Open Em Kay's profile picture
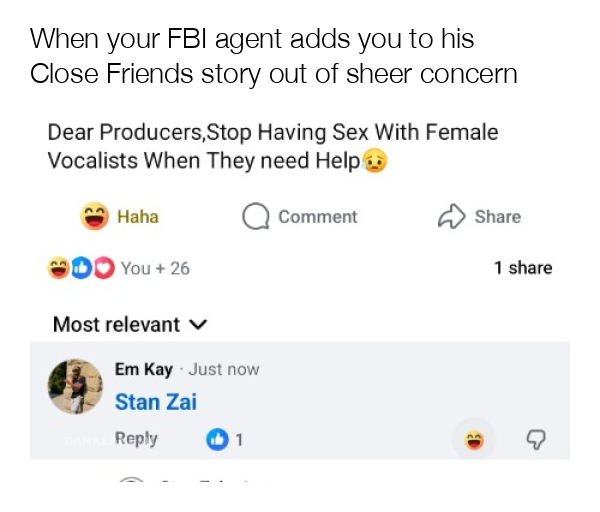Viewport: 600px width, 512px height. (76, 387)
